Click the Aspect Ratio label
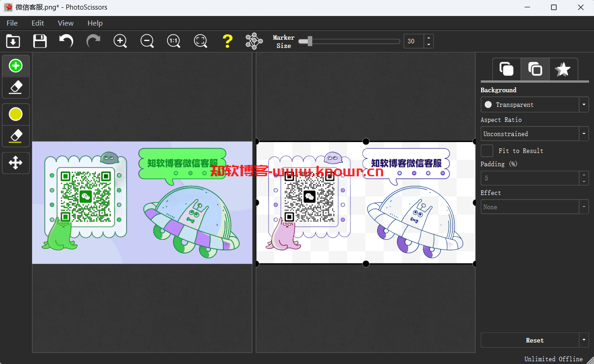The width and height of the screenshot is (594, 364). (x=501, y=120)
